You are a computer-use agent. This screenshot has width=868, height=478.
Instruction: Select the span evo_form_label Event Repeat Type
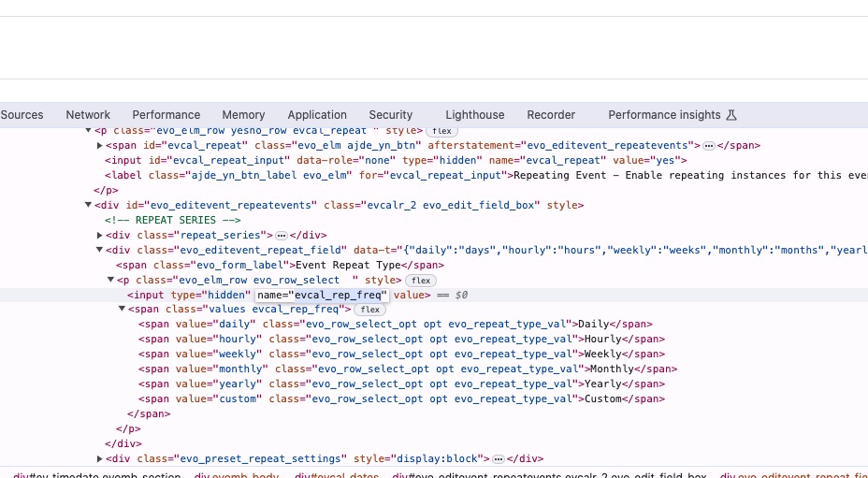pyautogui.click(x=280, y=265)
